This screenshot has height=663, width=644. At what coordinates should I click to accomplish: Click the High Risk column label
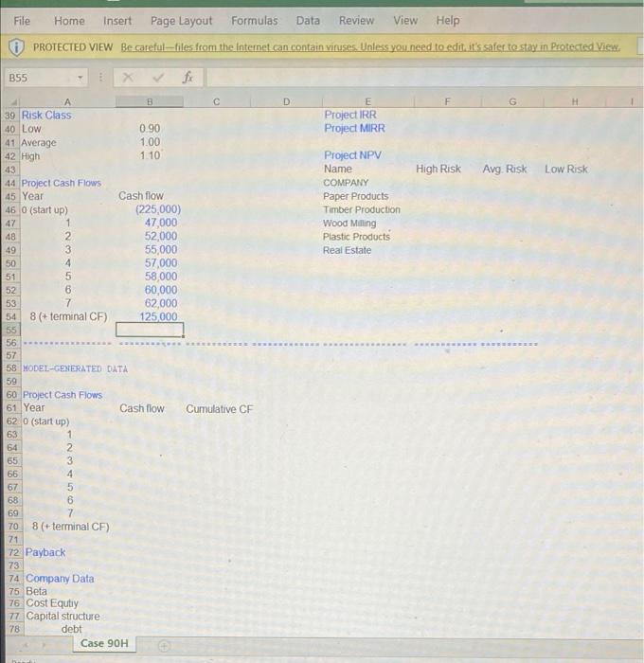(438, 170)
